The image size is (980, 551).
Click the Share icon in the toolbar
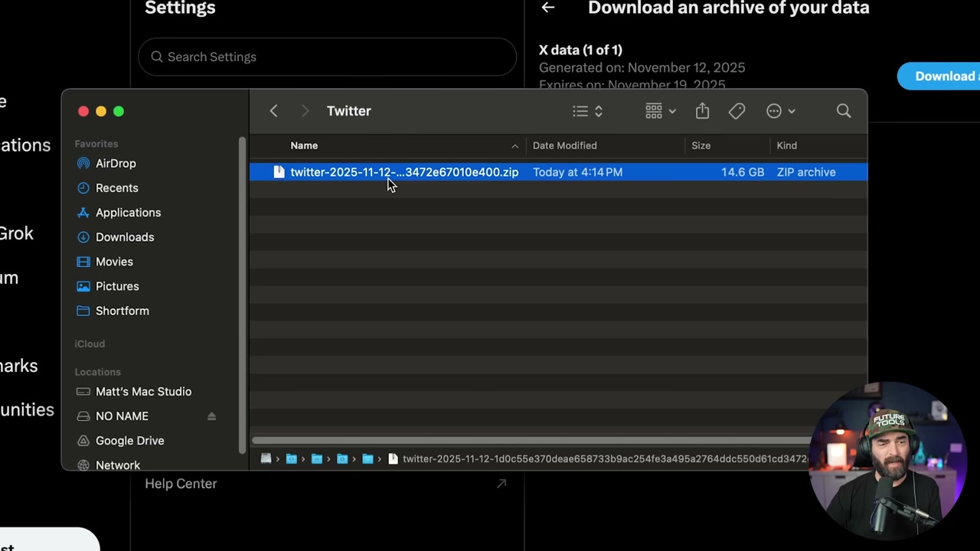pos(702,111)
